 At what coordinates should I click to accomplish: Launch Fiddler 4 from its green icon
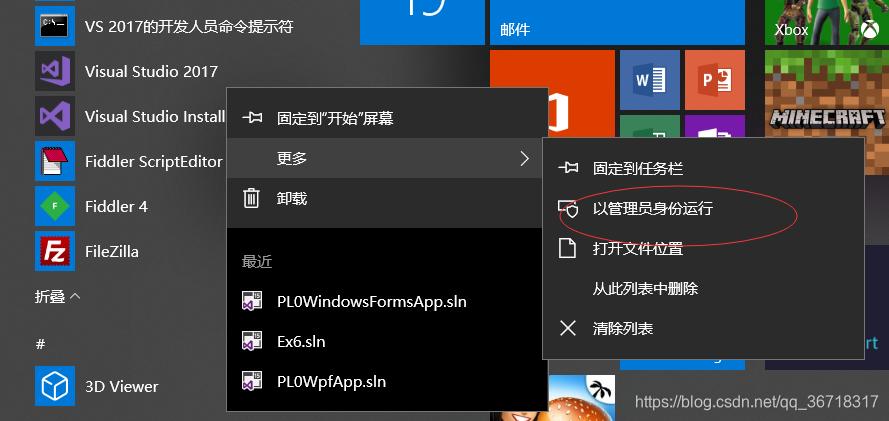tap(55, 206)
